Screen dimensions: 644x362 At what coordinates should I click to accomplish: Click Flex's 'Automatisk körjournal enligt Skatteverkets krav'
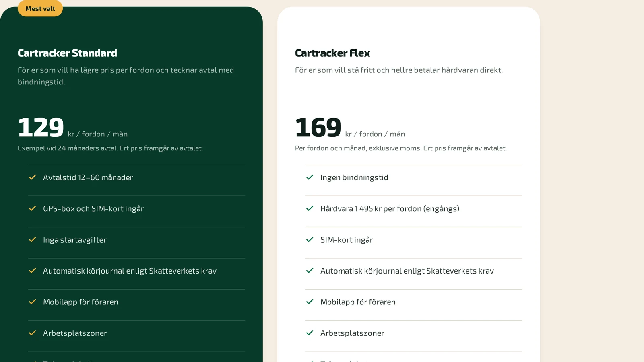[x=407, y=271]
